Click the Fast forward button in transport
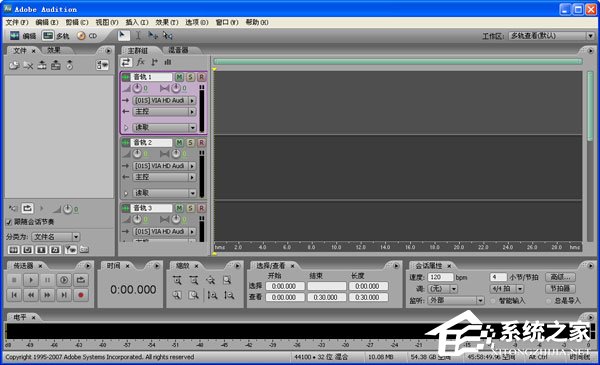The width and height of the screenshot is (600, 365). [47, 295]
